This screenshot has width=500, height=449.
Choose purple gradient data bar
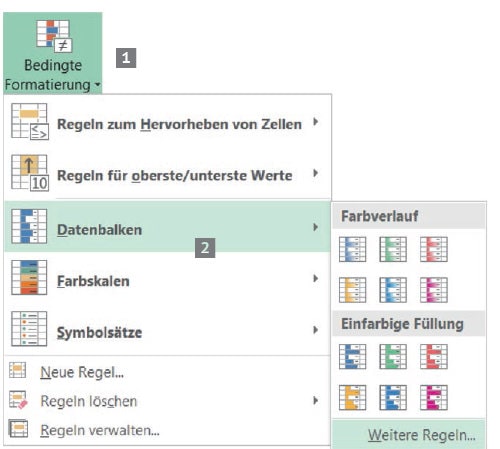tap(434, 290)
